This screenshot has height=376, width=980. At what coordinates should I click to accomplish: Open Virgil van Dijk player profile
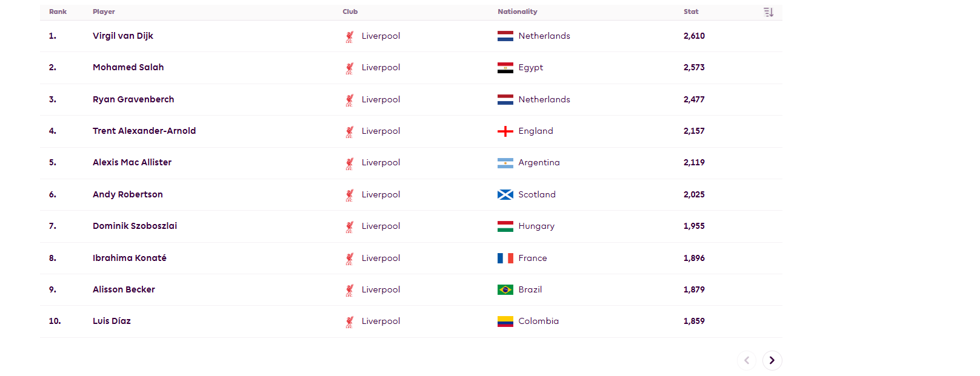tap(123, 36)
